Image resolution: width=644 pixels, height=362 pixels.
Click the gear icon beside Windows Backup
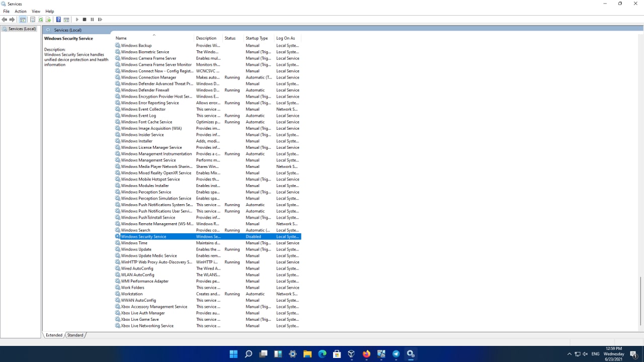coord(118,46)
